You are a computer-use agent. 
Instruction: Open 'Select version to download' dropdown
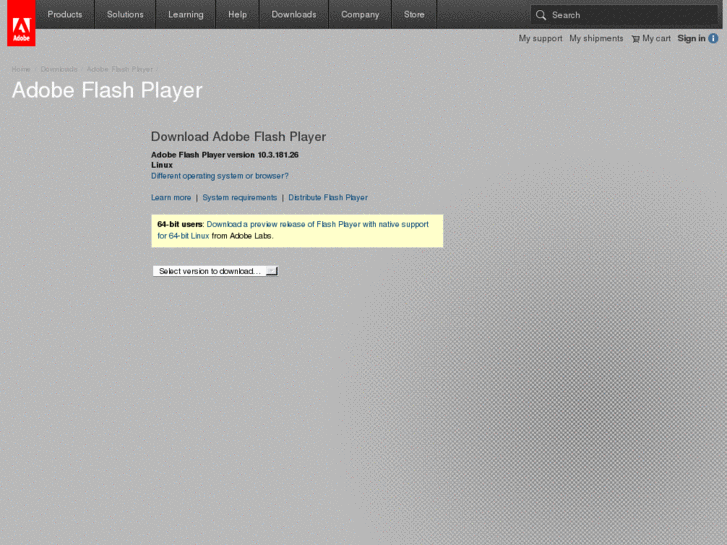coord(216,271)
